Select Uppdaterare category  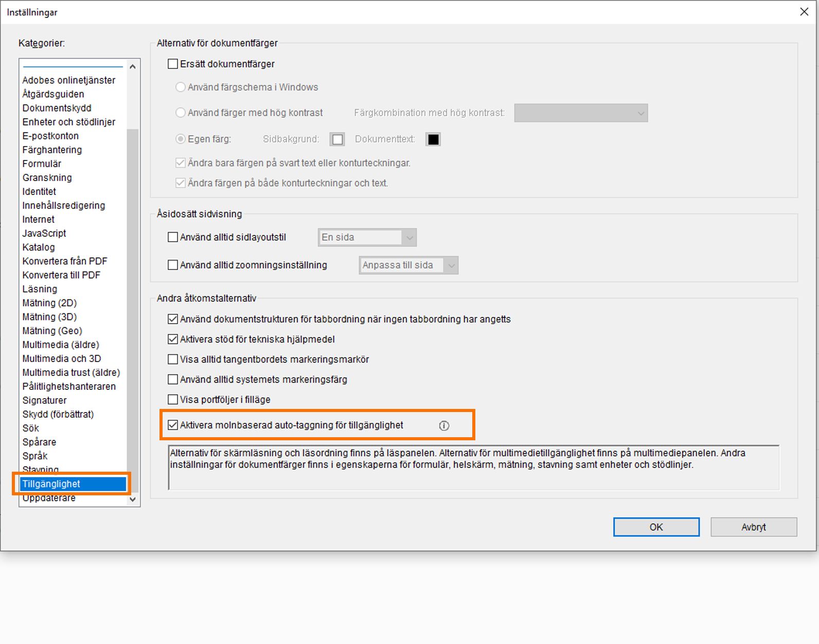(x=49, y=498)
